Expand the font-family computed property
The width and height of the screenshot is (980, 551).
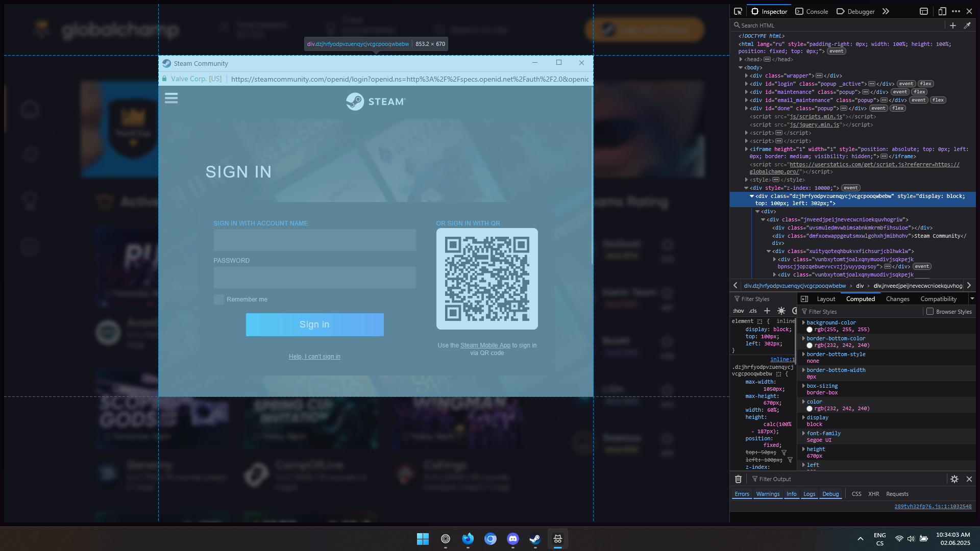coord(803,433)
